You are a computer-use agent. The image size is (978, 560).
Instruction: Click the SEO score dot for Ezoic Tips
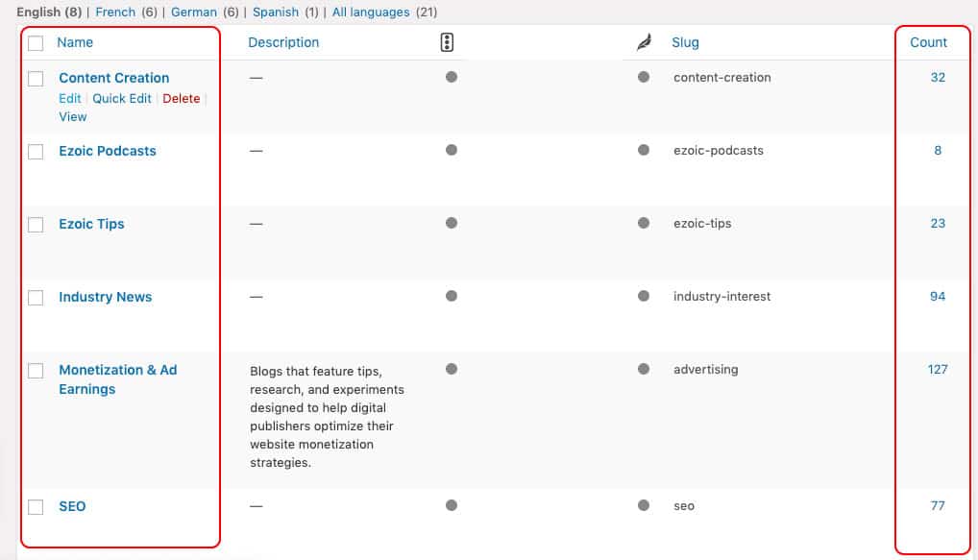(452, 224)
